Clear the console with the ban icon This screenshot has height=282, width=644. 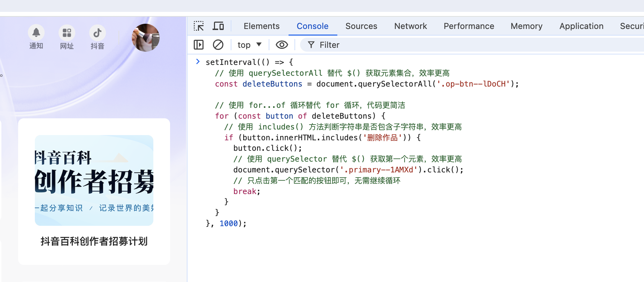click(218, 45)
